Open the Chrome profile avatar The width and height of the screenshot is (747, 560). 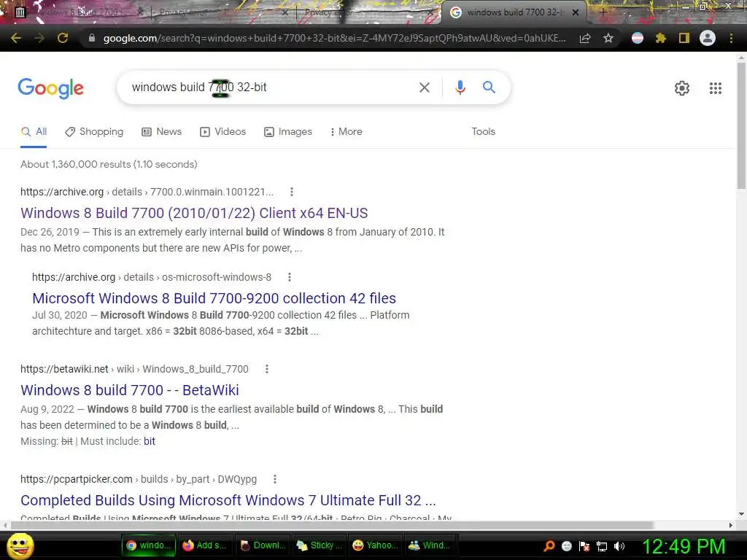click(x=708, y=38)
